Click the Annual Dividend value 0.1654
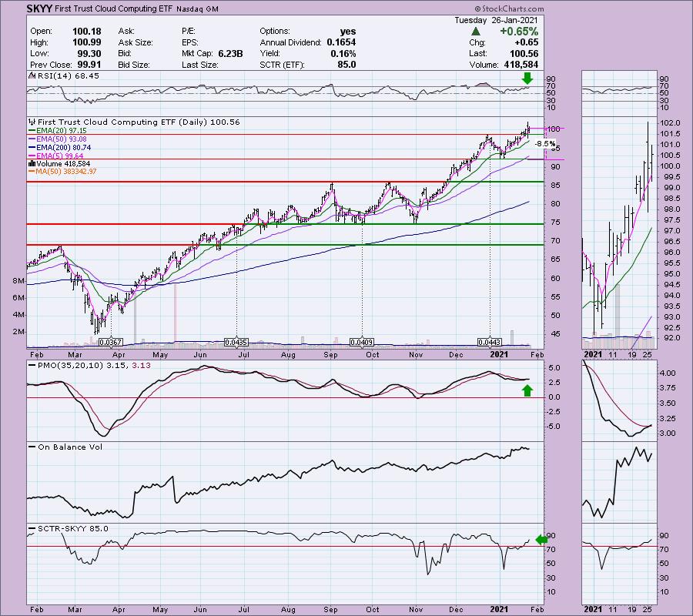Image resolution: width=693 pixels, height=616 pixels. pos(341,42)
